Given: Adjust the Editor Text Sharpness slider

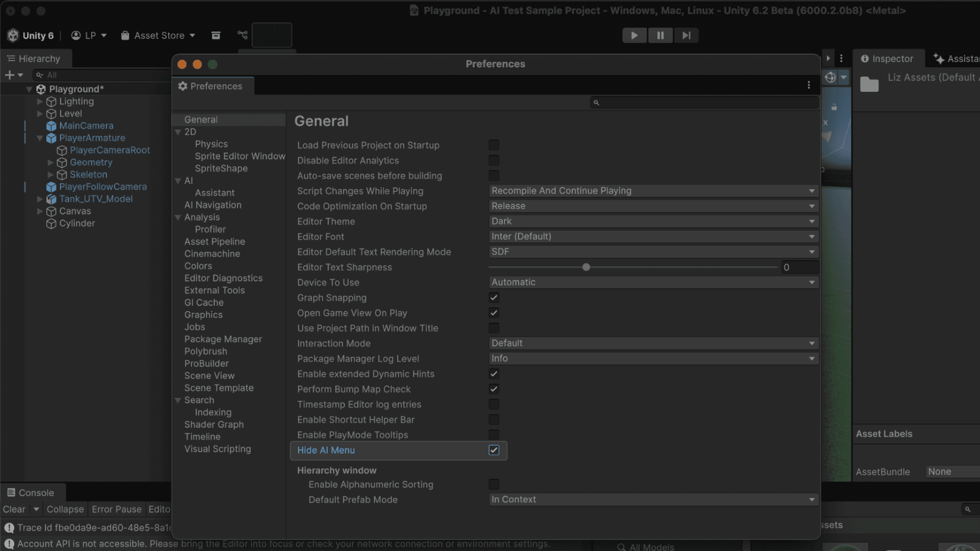Looking at the screenshot, I should pyautogui.click(x=586, y=267).
